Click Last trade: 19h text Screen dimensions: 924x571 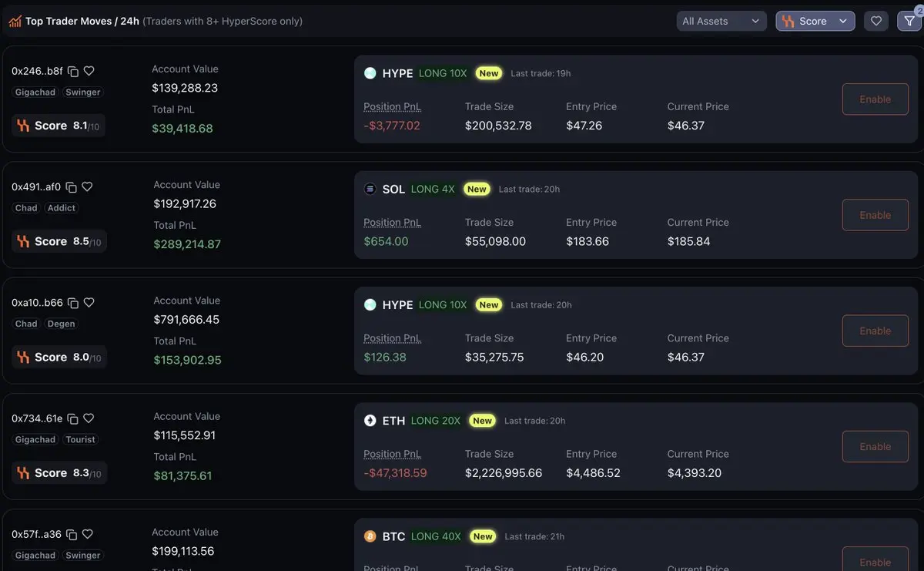point(541,74)
